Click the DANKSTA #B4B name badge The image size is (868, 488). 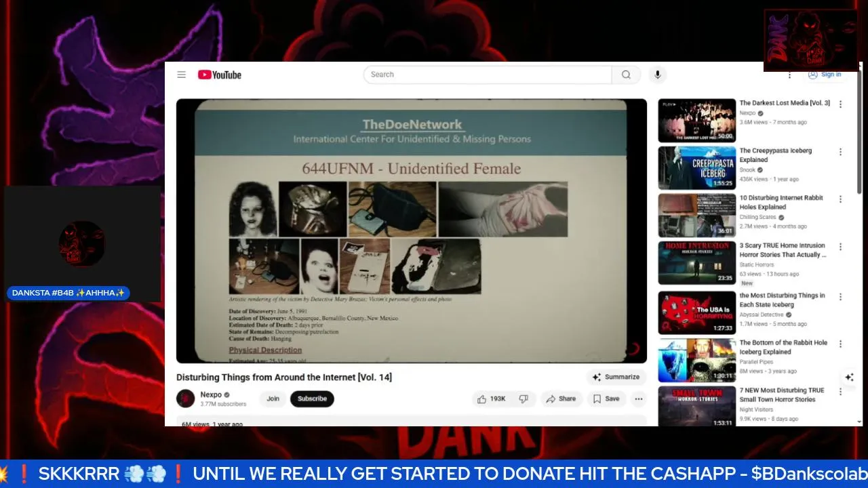point(68,293)
